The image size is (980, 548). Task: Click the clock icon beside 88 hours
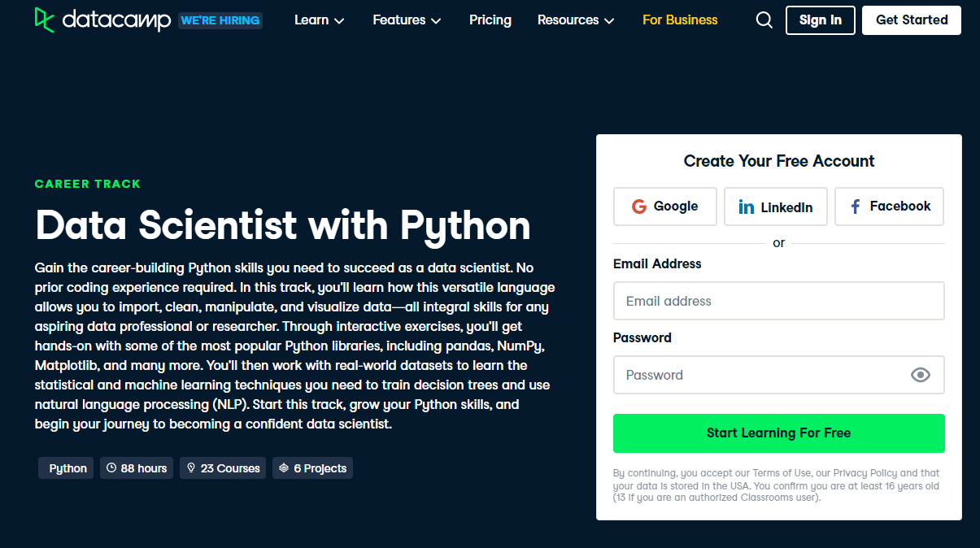[112, 468]
